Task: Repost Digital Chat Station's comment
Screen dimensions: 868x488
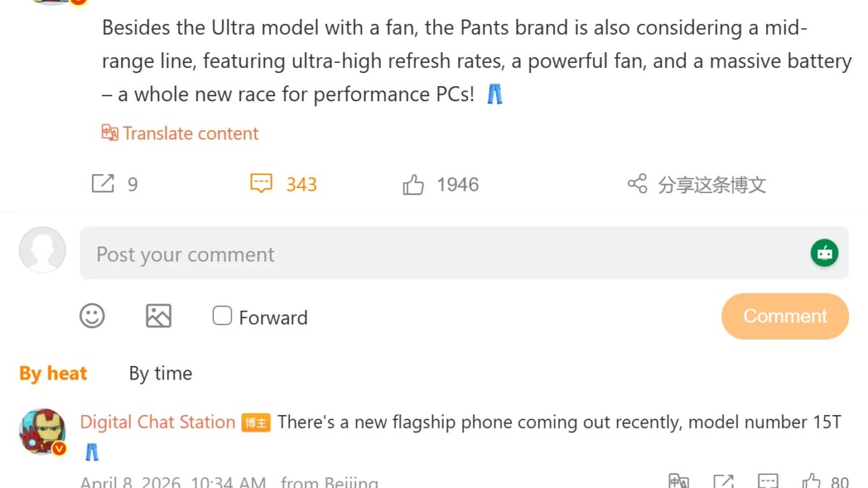Action: pyautogui.click(x=723, y=481)
